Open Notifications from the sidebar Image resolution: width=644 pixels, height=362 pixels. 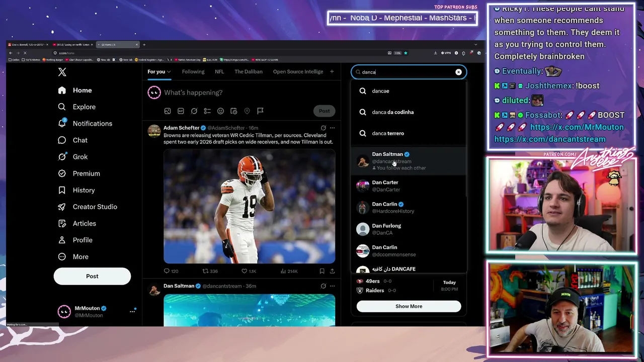pyautogui.click(x=85, y=123)
